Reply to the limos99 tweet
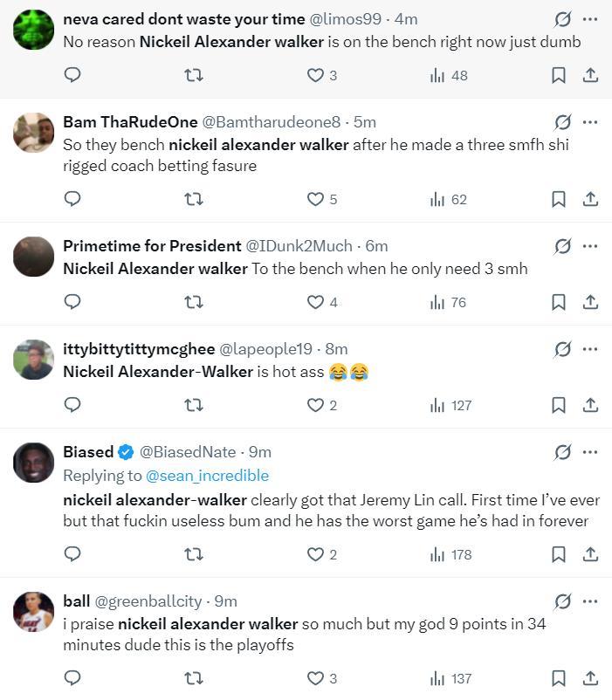Image resolution: width=612 pixels, height=700 pixels. click(73, 75)
